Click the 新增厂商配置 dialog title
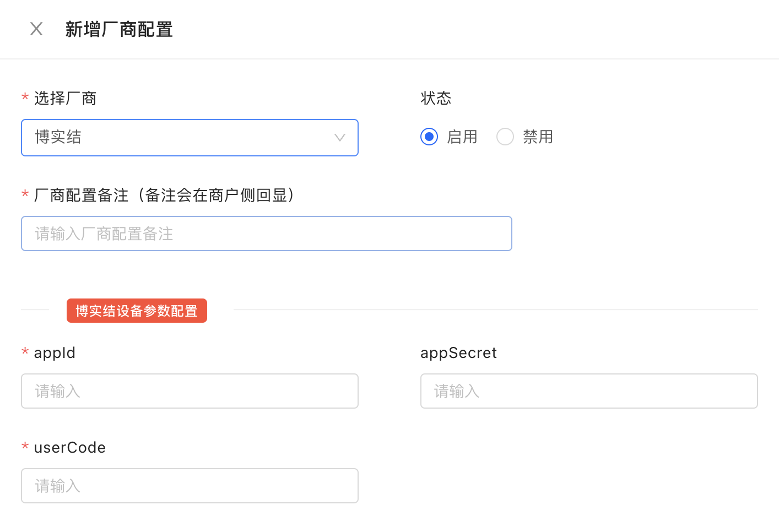This screenshot has height=532, width=779. tap(119, 29)
